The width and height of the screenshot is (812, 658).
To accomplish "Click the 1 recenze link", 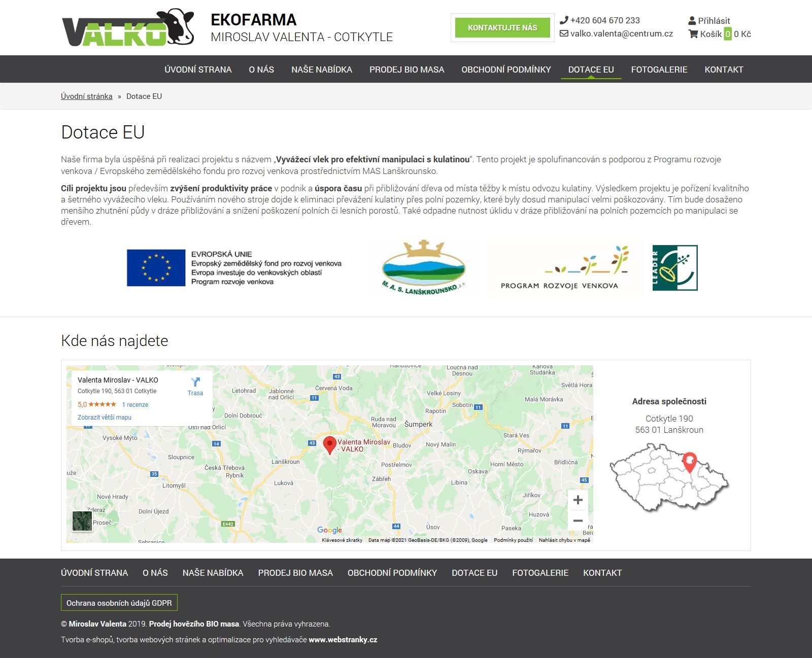I will coord(135,404).
